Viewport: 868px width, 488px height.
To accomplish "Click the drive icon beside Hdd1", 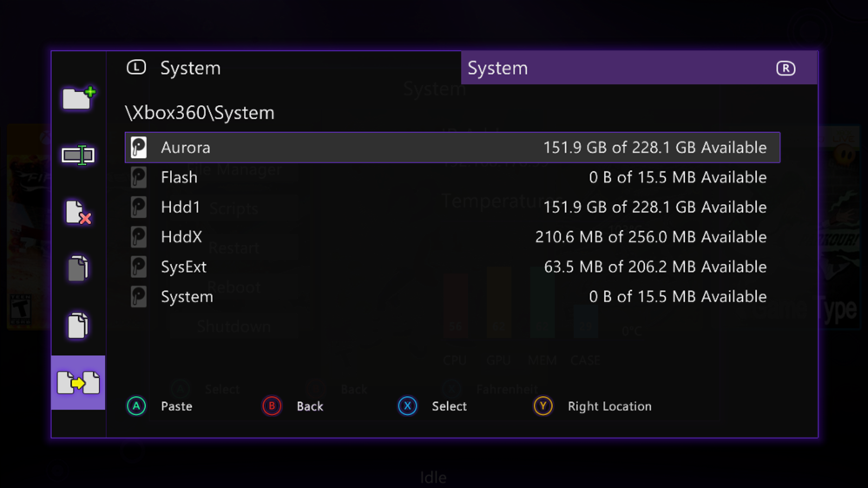I will 138,208.
